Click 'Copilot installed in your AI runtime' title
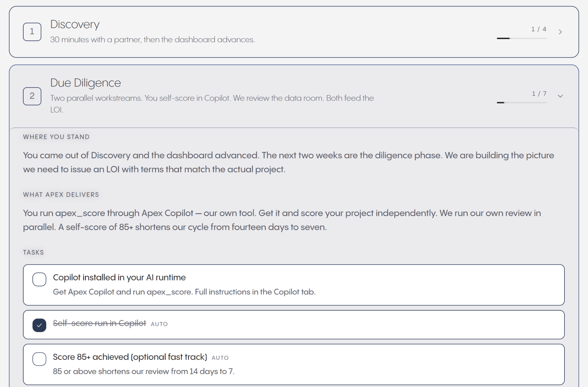Viewport: 588px width, 387px height. (x=119, y=277)
